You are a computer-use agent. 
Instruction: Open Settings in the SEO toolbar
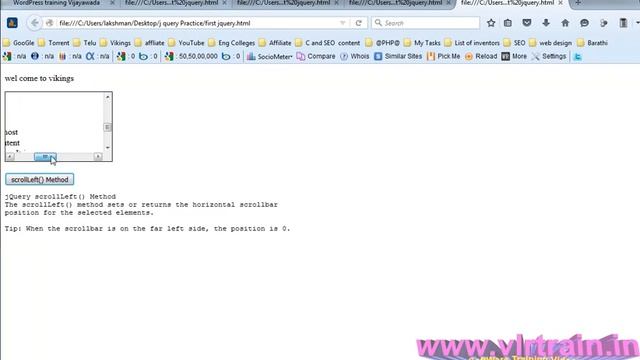(549, 56)
